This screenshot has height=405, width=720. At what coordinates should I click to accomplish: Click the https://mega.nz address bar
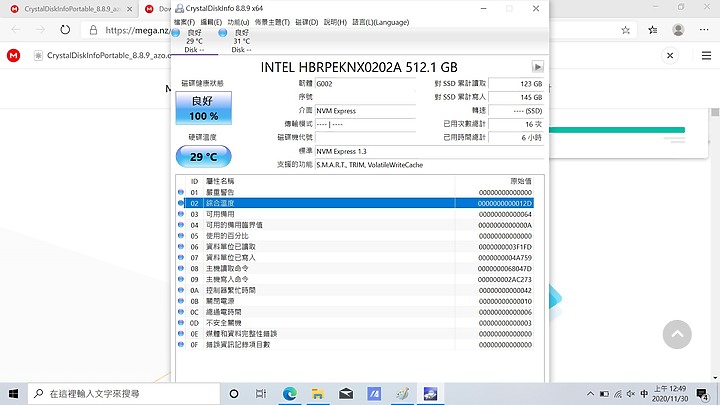pos(137,30)
